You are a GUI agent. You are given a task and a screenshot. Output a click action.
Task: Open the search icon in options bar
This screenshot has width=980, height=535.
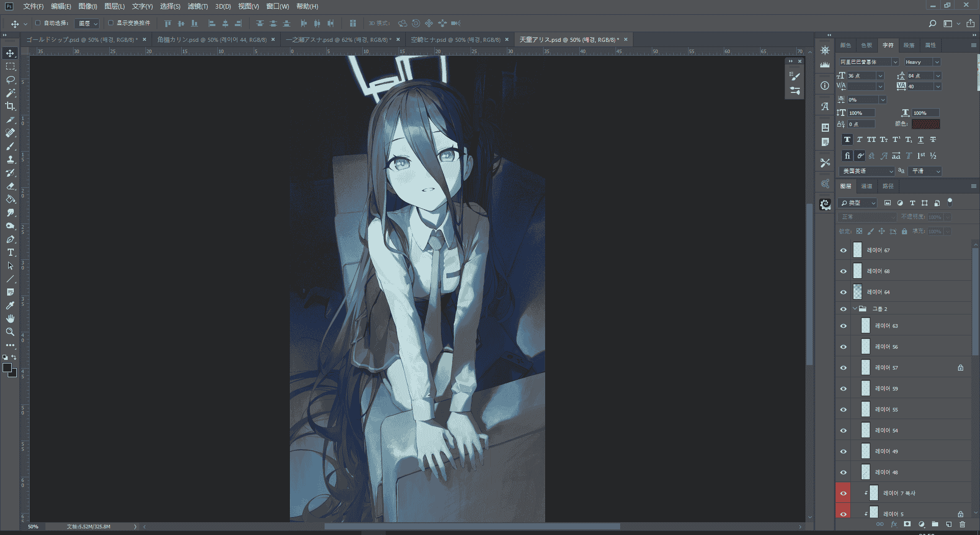933,23
